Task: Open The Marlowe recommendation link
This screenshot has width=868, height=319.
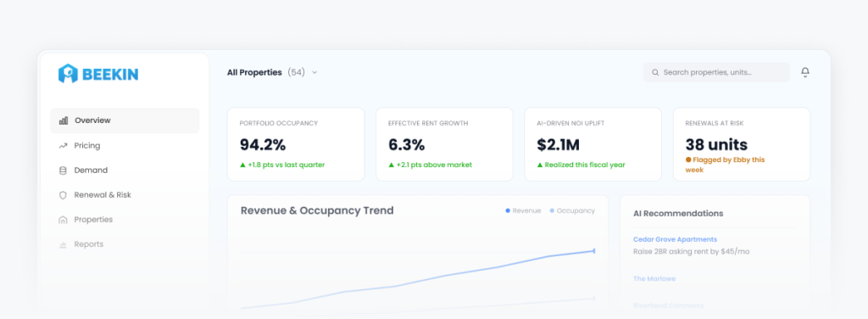Action: click(654, 278)
